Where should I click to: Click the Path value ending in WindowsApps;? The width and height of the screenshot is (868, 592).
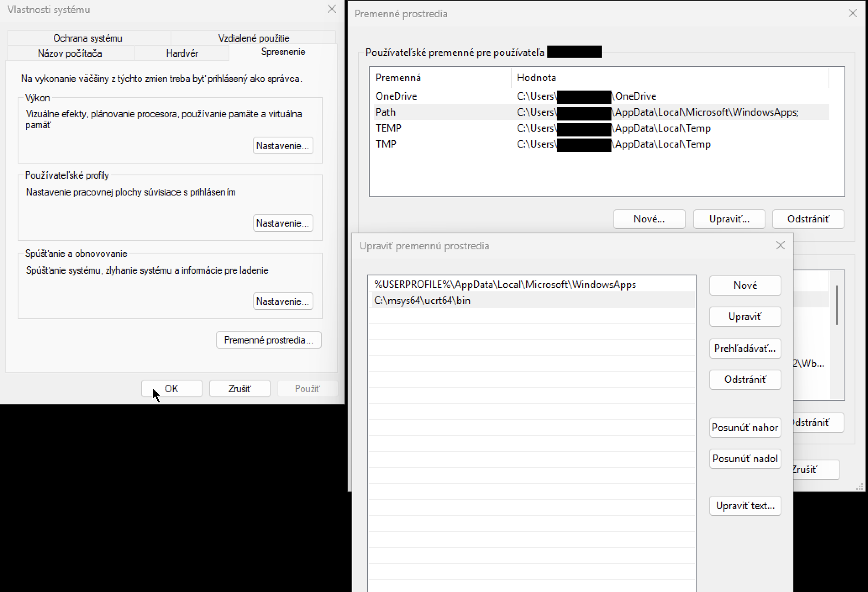(658, 112)
